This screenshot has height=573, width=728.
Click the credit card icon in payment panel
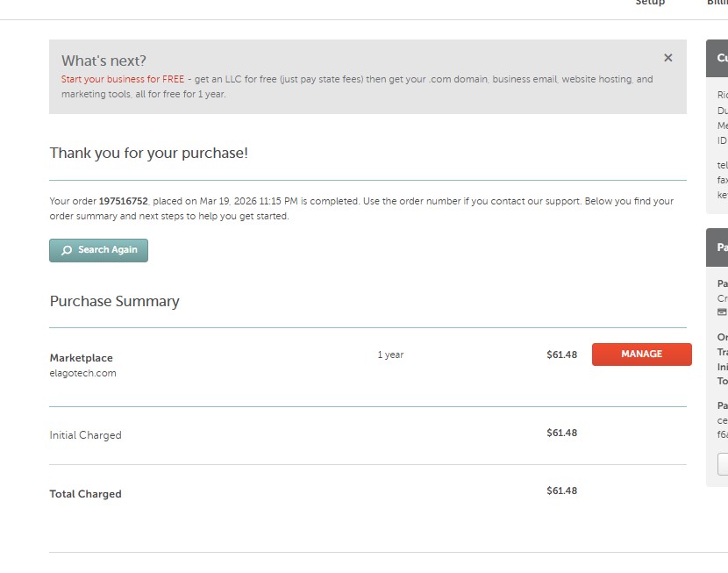[722, 312]
